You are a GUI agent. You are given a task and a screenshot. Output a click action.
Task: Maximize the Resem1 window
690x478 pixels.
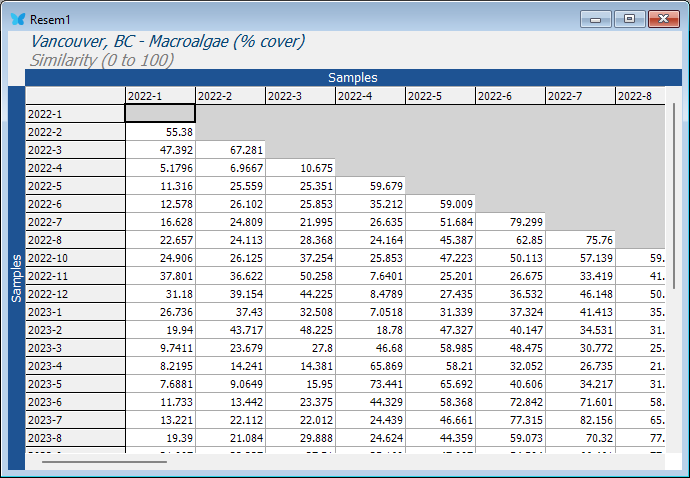[x=629, y=19]
